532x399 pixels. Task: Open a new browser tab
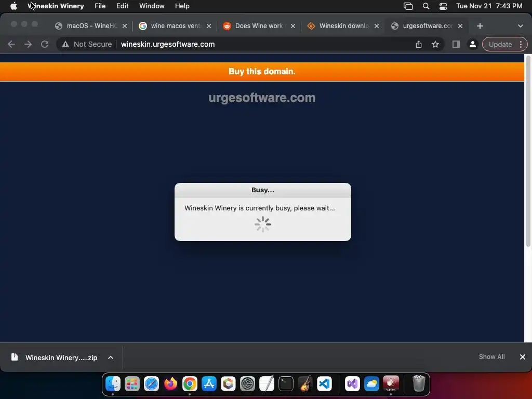coord(480,26)
